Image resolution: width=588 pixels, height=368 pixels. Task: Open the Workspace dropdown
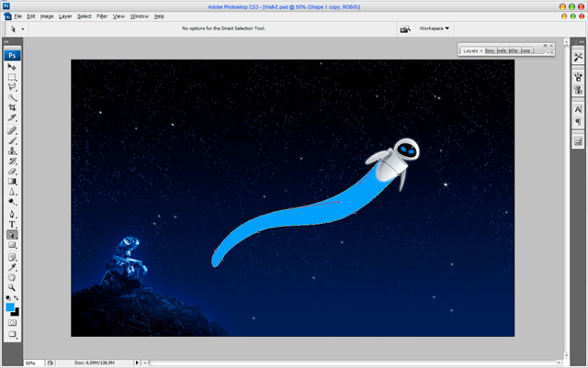click(x=435, y=28)
